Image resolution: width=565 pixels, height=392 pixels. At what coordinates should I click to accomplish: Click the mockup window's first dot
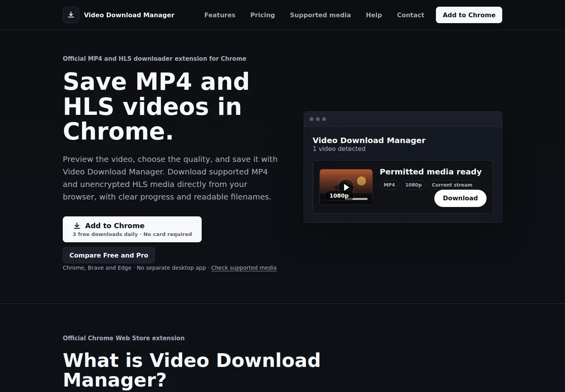312,119
